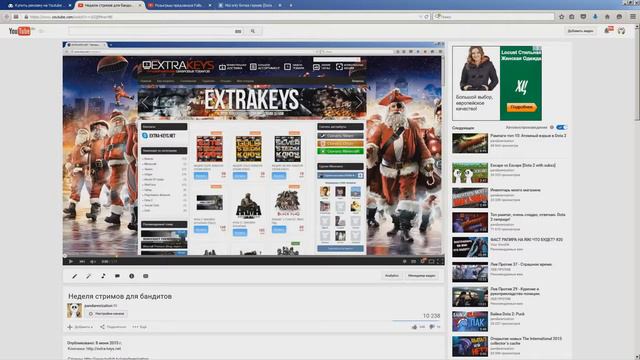The height and width of the screenshot is (360, 640).
Task: Enter fullscreen in the video player
Action: (440, 261)
